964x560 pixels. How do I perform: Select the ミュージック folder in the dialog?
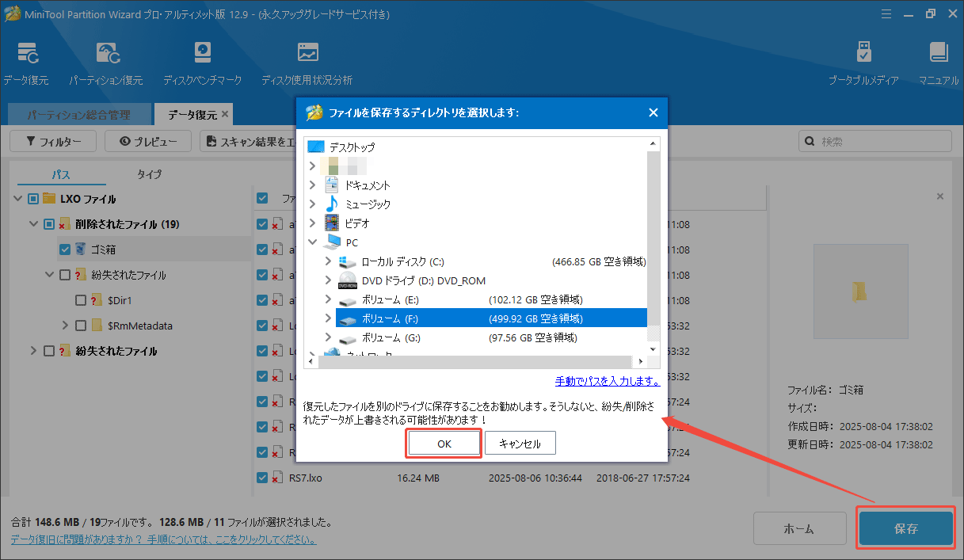pyautogui.click(x=367, y=204)
